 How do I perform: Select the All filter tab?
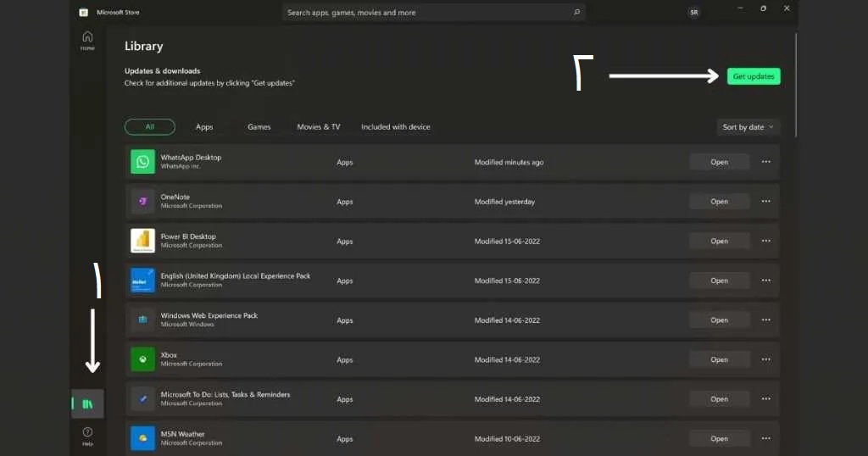point(150,127)
